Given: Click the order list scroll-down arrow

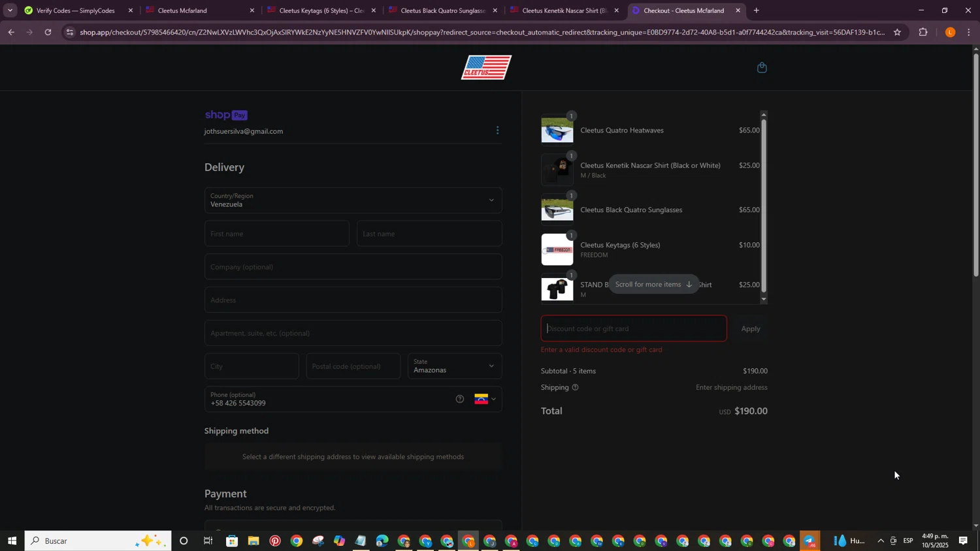Looking at the screenshot, I should pos(764,299).
